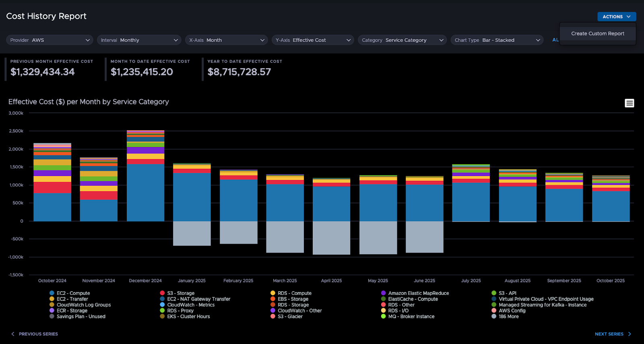Screen dimensions: 644x344
Task: Click the Previous Series left chevron icon
Action: coord(13,334)
